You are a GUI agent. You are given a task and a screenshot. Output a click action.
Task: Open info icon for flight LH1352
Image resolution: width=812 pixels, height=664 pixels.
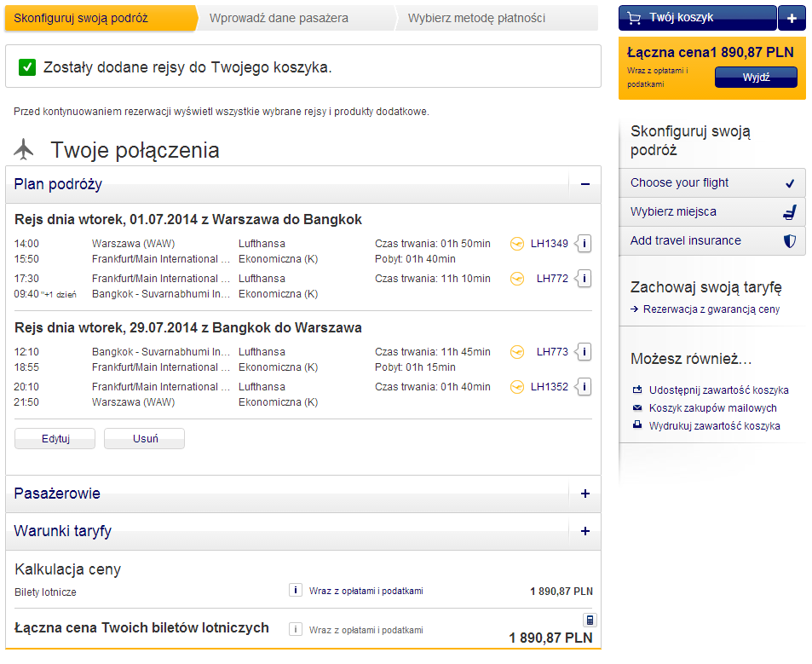tap(585, 387)
